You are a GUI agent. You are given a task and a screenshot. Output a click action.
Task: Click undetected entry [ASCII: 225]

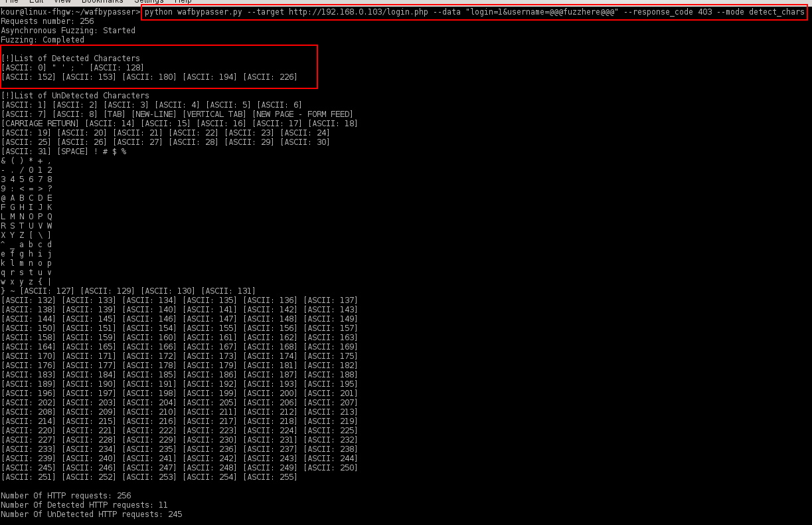(x=331, y=431)
